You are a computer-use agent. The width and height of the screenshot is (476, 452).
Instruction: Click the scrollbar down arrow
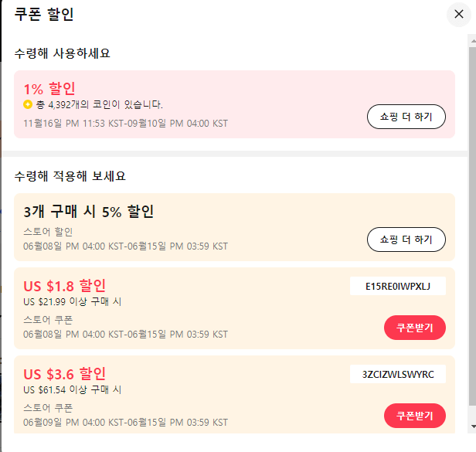tap(473, 427)
